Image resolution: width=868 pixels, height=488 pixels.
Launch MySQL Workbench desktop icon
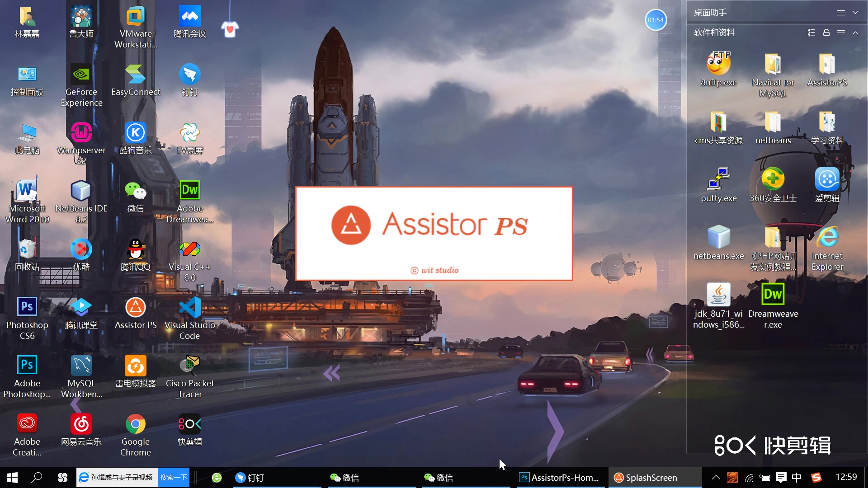tap(81, 376)
